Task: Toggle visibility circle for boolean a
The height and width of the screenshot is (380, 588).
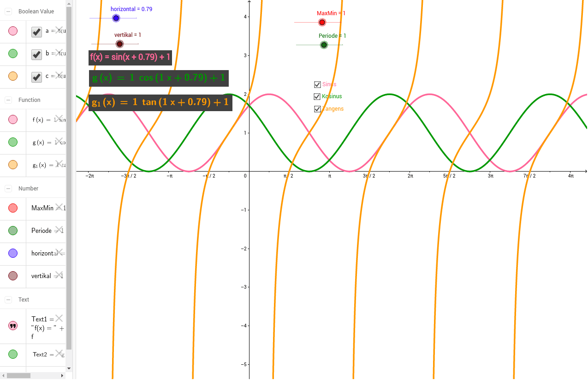Action: (13, 31)
